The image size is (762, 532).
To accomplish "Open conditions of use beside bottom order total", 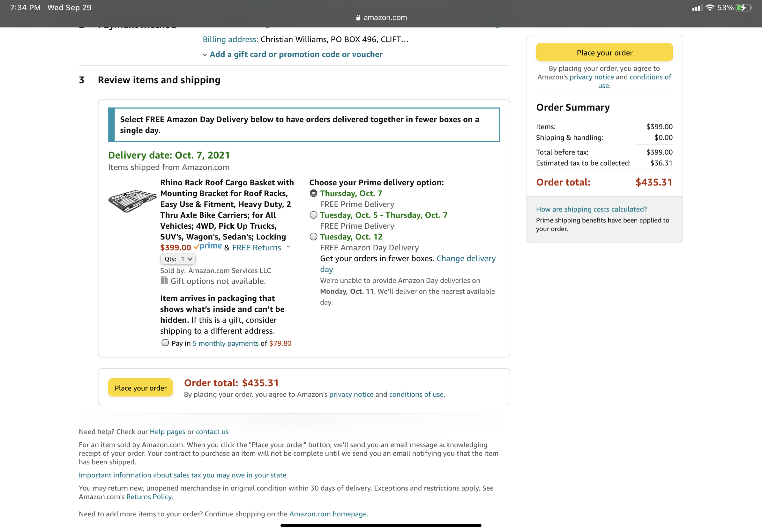I will click(x=416, y=394).
